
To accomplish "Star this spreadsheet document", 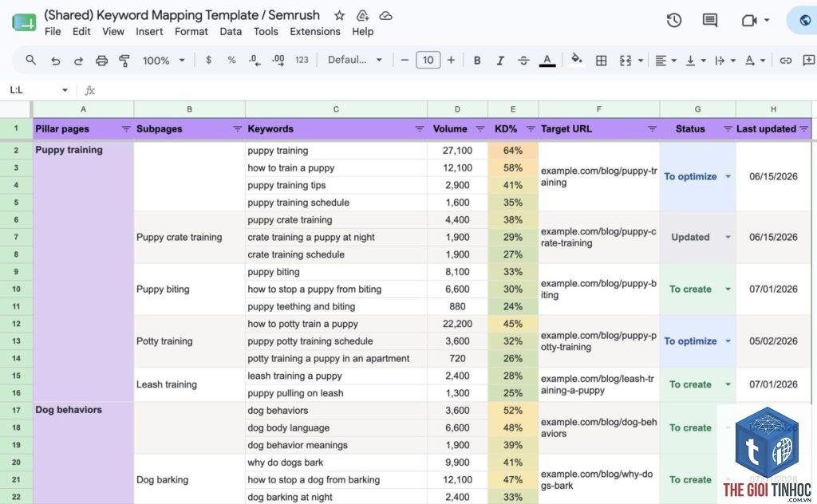I will (339, 16).
